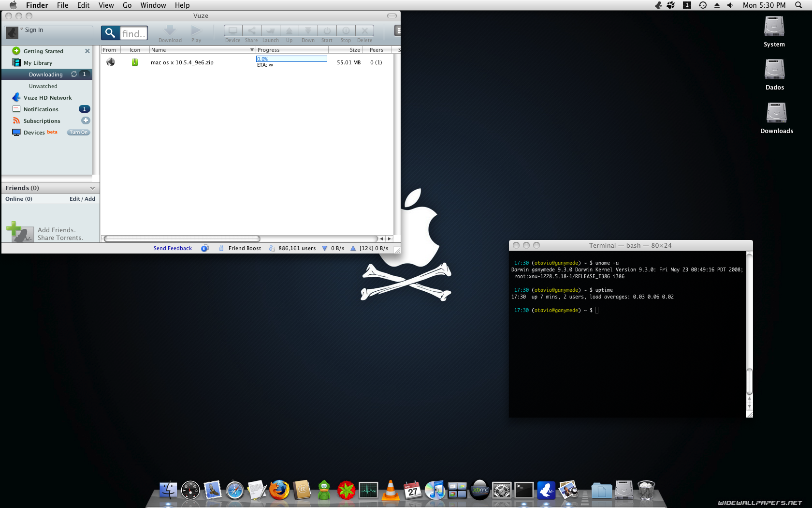This screenshot has height=508, width=812.
Task: Open VLC cone icon in the dock
Action: point(391,490)
